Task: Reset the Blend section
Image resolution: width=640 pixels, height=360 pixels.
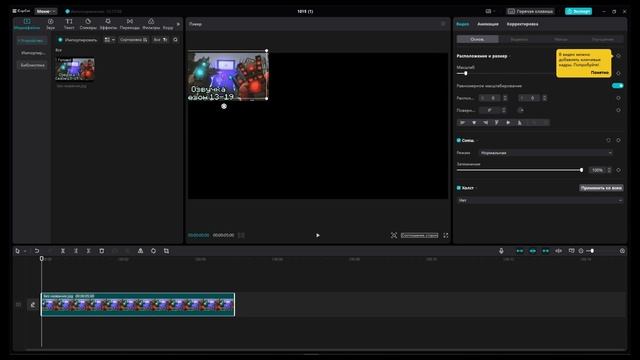Action: [x=608, y=140]
